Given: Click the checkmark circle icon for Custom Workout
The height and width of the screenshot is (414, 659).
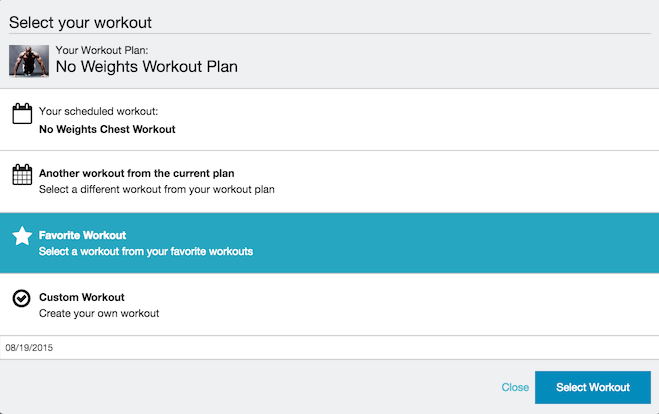Looking at the screenshot, I should tap(22, 299).
